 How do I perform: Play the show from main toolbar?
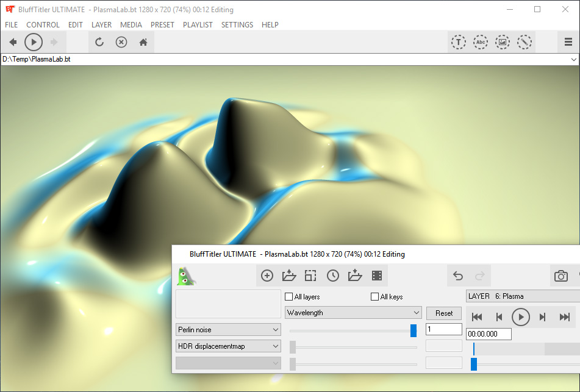[34, 42]
